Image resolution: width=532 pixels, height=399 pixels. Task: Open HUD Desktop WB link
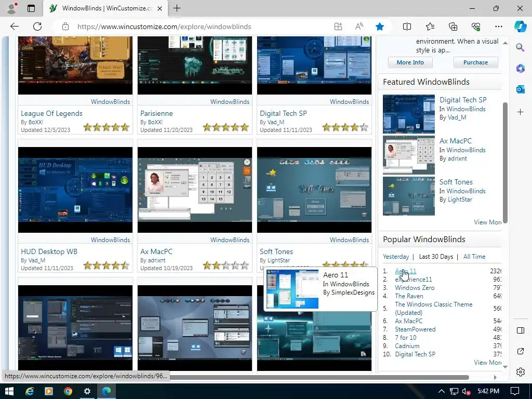[49, 251]
